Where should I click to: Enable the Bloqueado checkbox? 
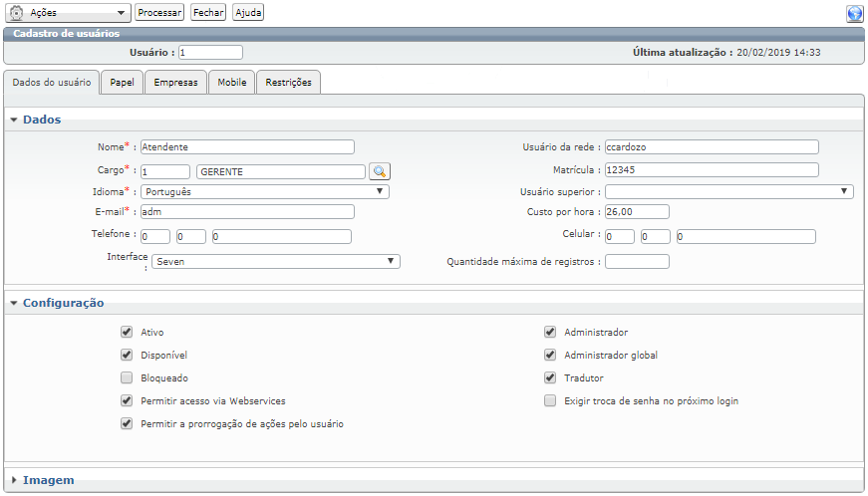pyautogui.click(x=127, y=377)
